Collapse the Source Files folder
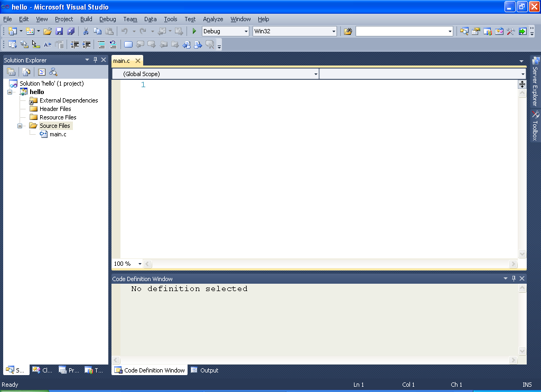 tap(20, 126)
